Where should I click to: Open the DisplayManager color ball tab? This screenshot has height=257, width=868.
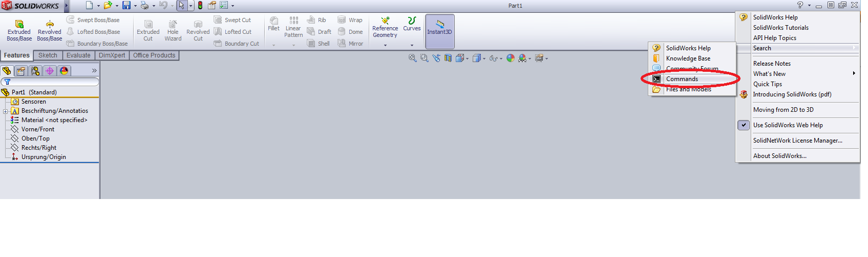tap(64, 71)
